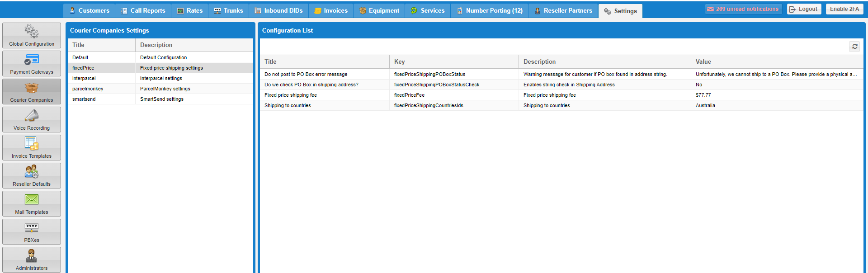This screenshot has width=868, height=273.
Task: Click the fixedPriceShippingPOBoxStatusCheck key
Action: 437,85
